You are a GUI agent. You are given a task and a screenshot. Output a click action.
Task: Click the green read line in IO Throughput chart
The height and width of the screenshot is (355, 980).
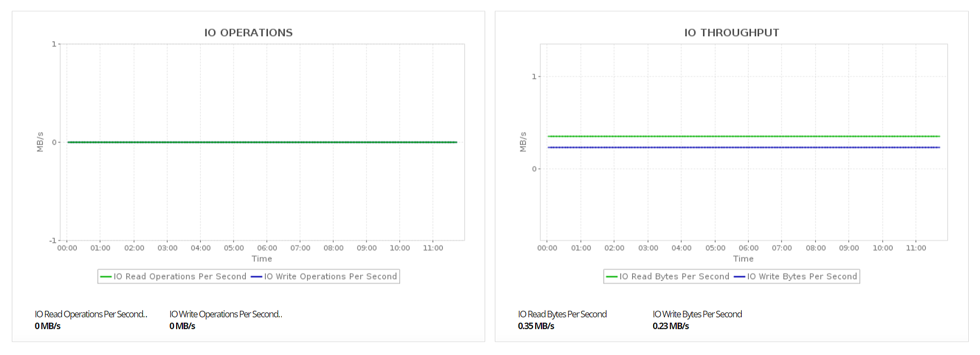(x=743, y=136)
